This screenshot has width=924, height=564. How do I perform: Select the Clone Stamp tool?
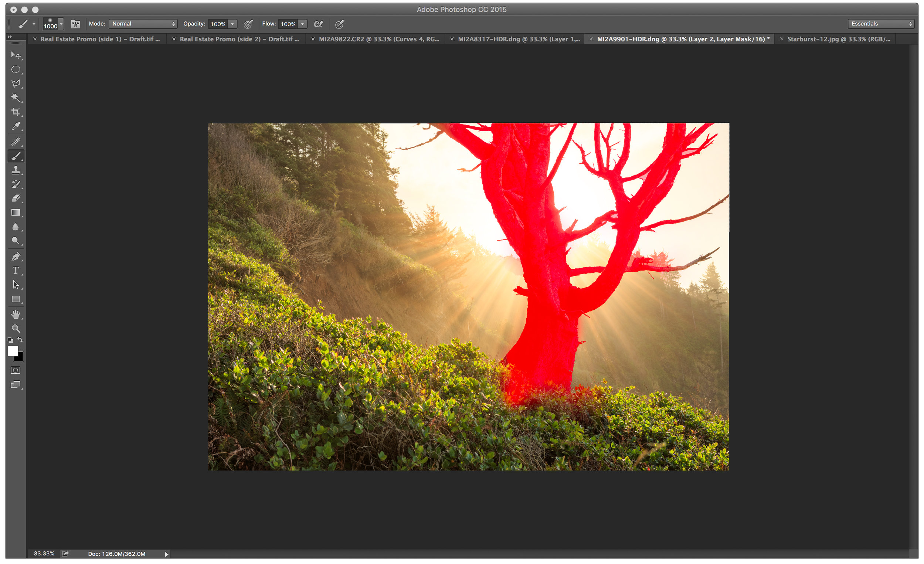pyautogui.click(x=16, y=170)
